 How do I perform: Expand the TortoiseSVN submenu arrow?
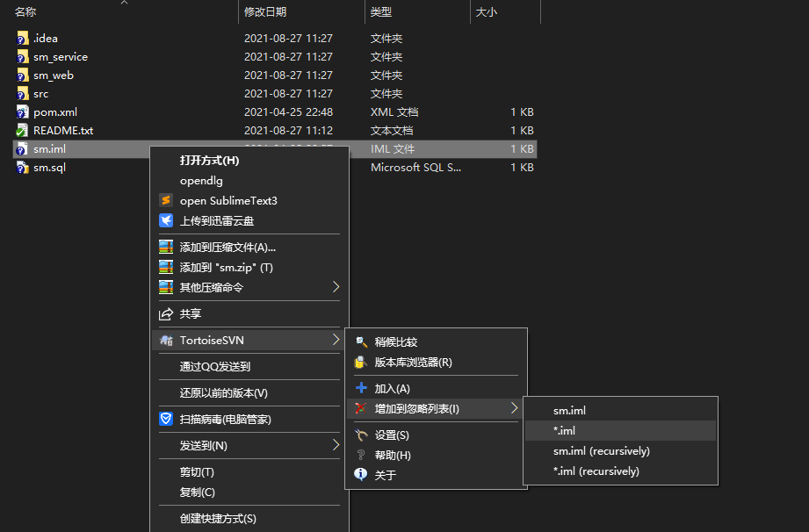(336, 339)
